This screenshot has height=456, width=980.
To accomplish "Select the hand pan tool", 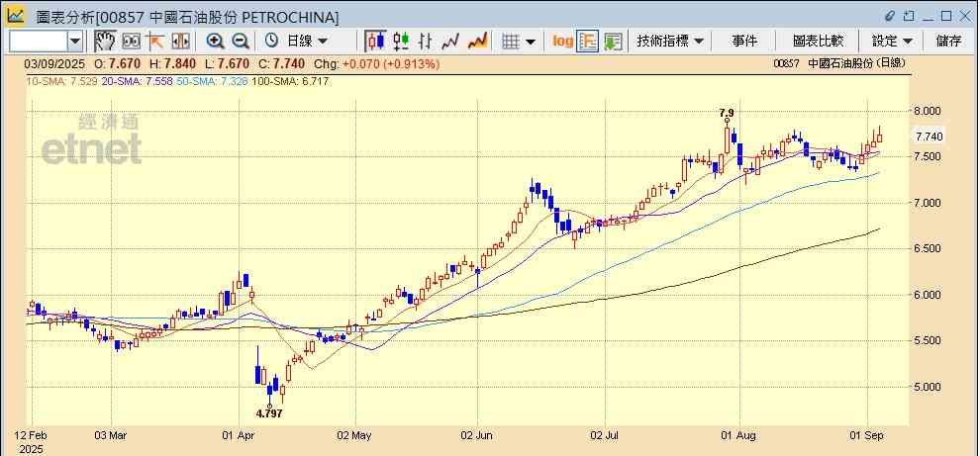I will click(106, 42).
